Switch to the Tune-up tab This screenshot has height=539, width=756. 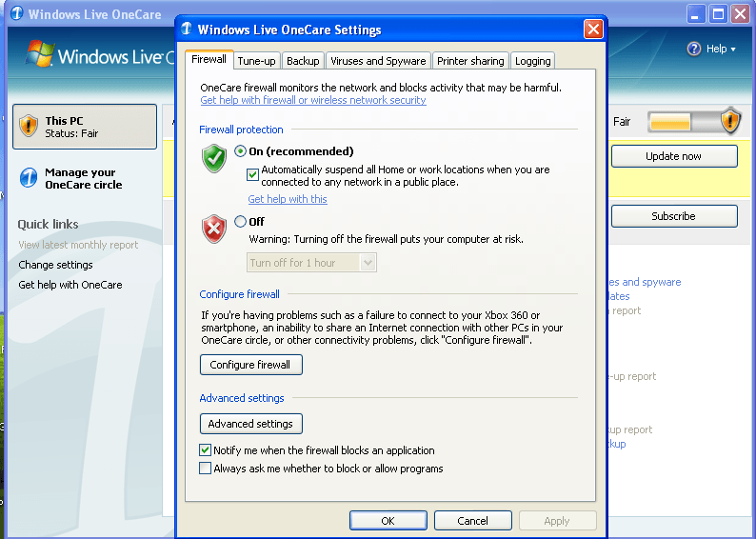click(256, 61)
